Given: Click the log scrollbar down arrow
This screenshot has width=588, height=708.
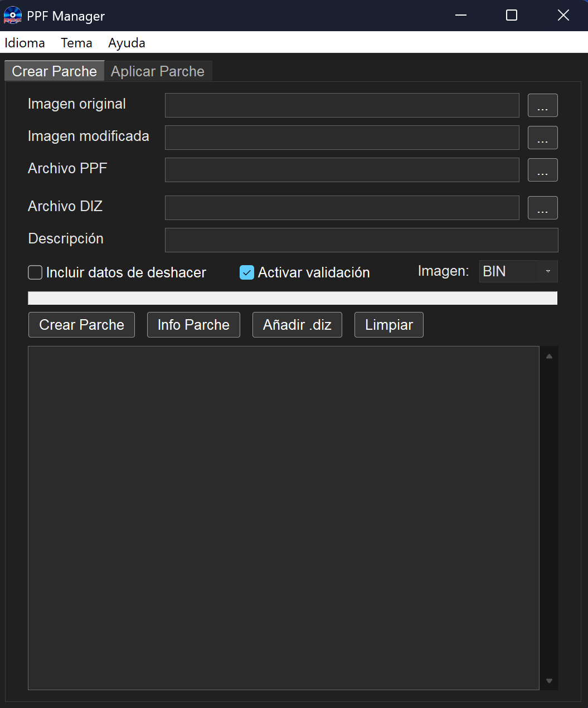Looking at the screenshot, I should pyautogui.click(x=549, y=681).
